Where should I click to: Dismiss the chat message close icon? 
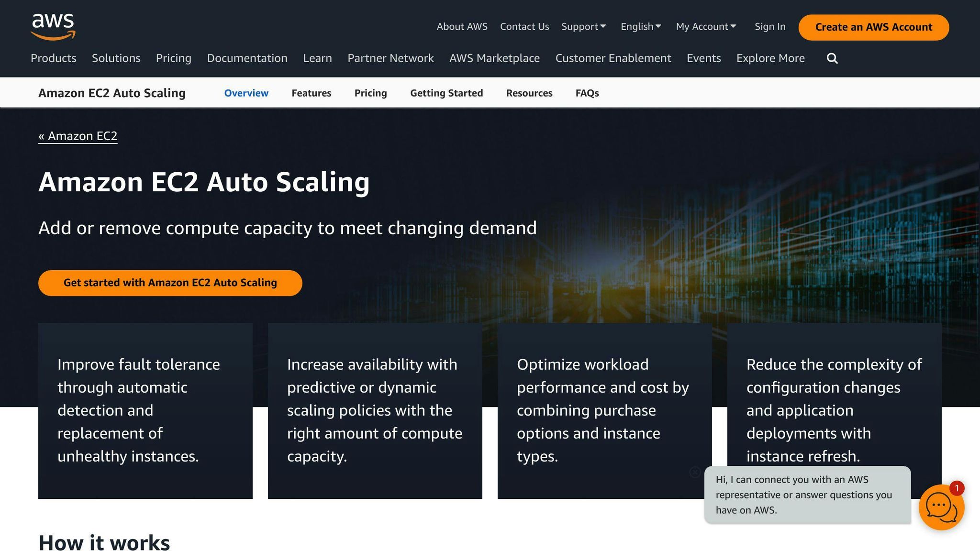695,473
